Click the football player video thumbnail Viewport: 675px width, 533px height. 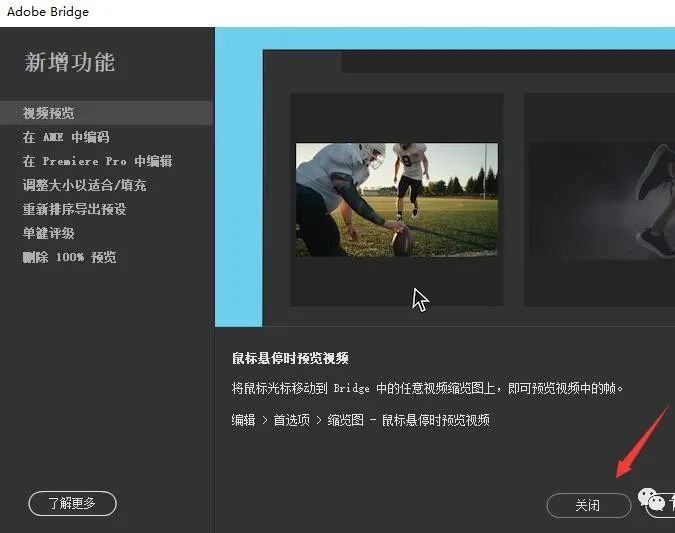click(396, 200)
